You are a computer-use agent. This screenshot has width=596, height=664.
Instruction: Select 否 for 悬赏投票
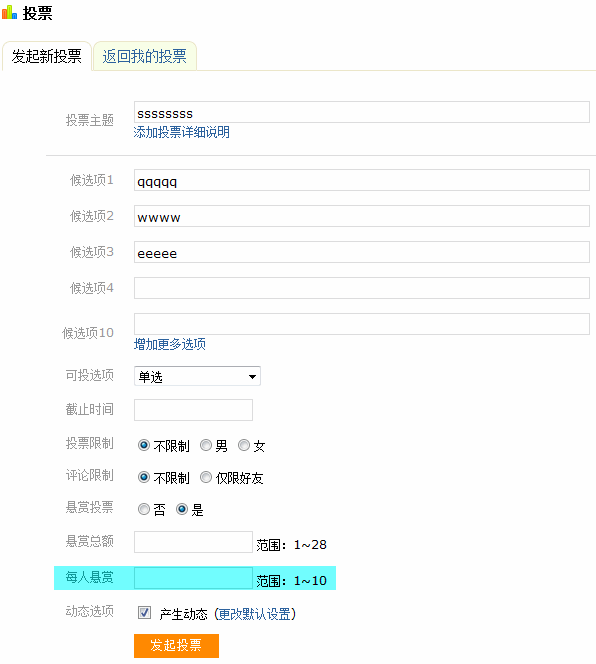(144, 509)
